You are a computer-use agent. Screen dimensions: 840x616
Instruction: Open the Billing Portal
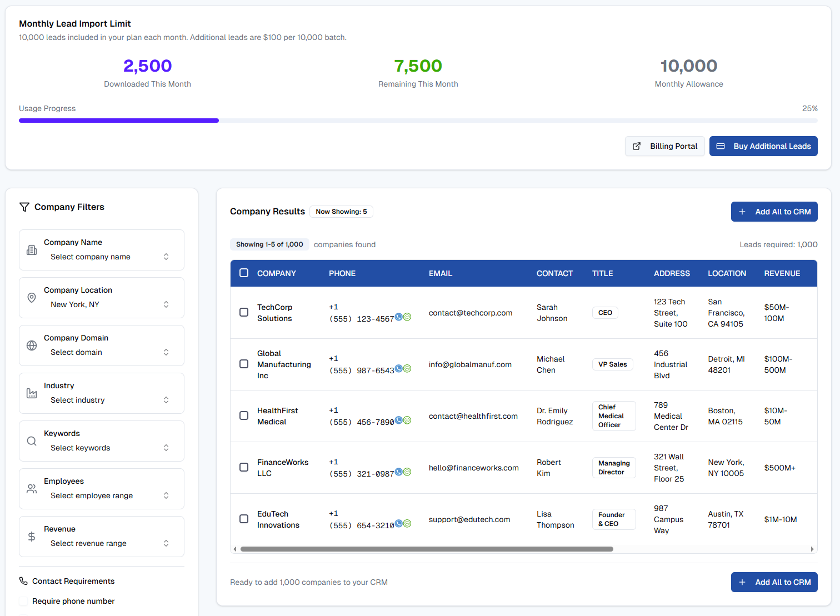(x=665, y=146)
